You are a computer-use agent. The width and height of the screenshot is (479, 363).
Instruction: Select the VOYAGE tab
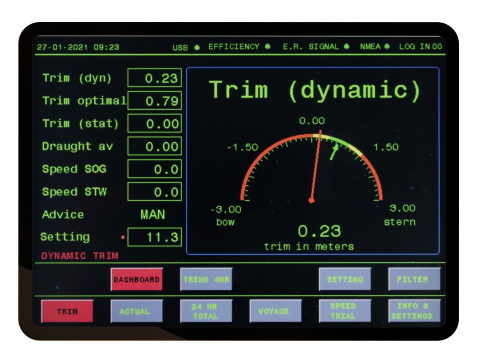(275, 311)
